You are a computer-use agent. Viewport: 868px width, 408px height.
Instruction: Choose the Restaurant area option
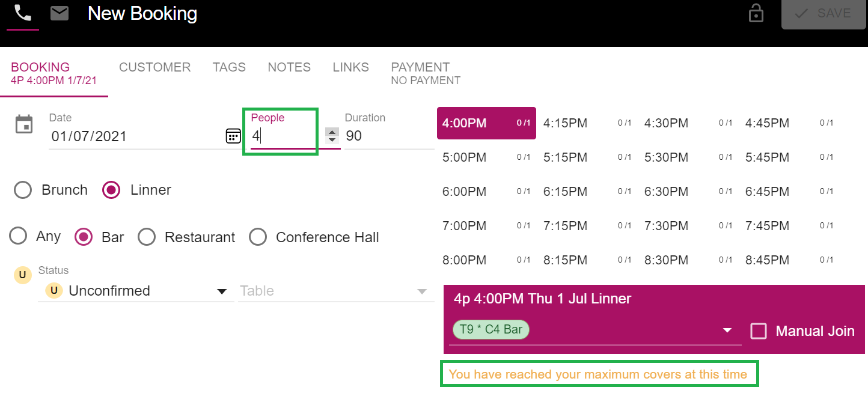click(x=147, y=237)
